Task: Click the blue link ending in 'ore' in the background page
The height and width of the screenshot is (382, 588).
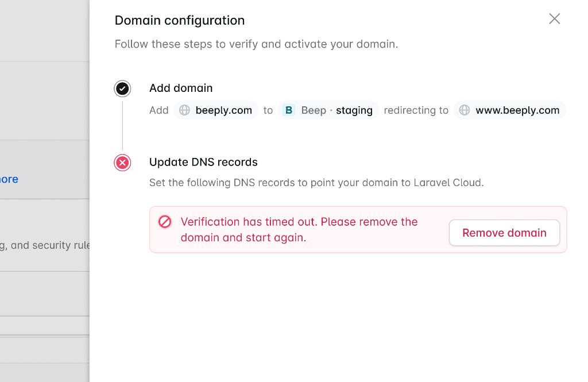Action: [x=9, y=179]
